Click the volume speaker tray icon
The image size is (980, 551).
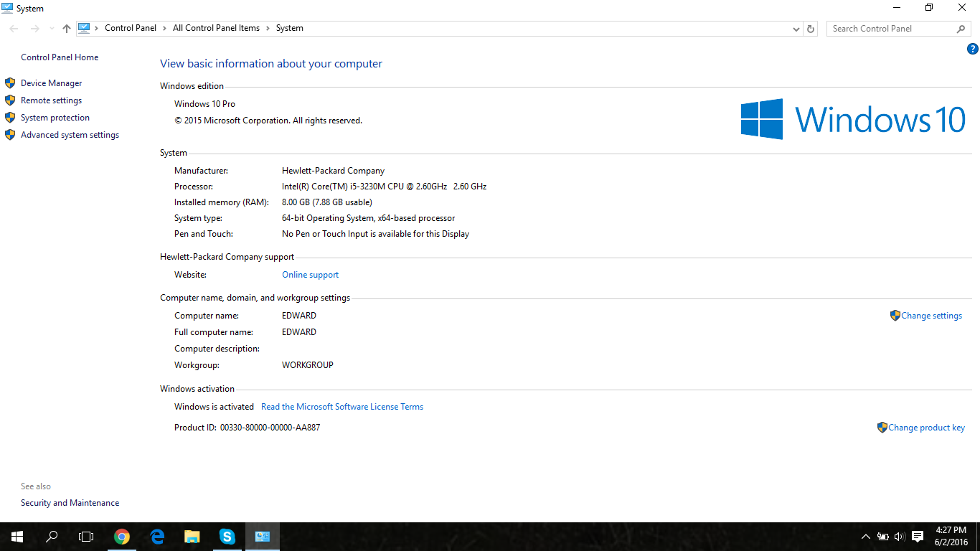900,537
